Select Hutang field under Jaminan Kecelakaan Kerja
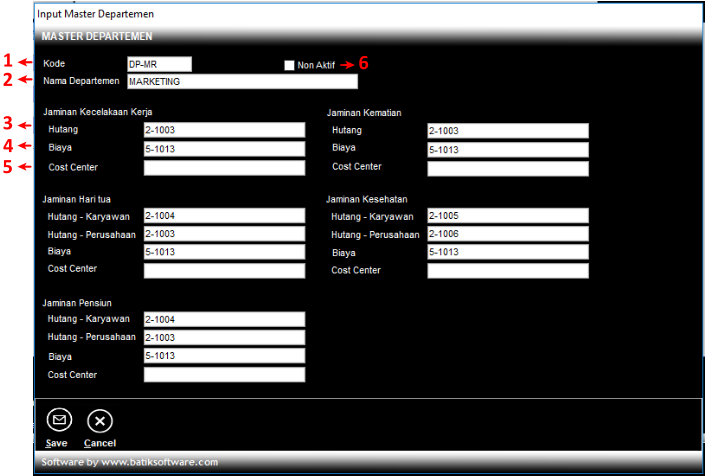The width and height of the screenshot is (705, 476). [223, 130]
